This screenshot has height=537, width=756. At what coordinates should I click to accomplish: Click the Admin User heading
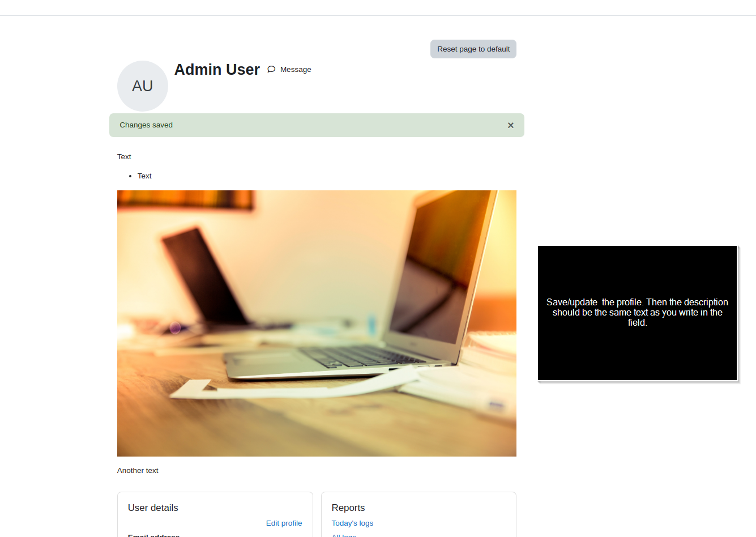point(217,70)
